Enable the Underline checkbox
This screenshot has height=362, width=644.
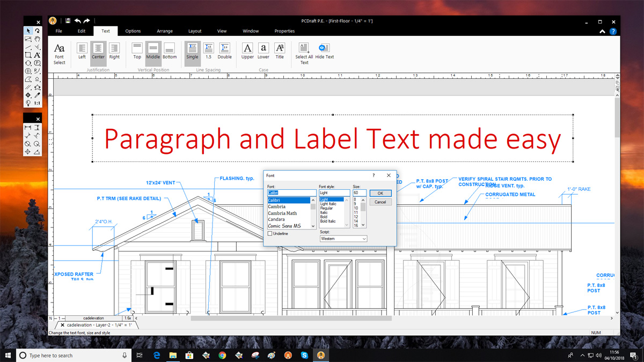[x=270, y=234]
